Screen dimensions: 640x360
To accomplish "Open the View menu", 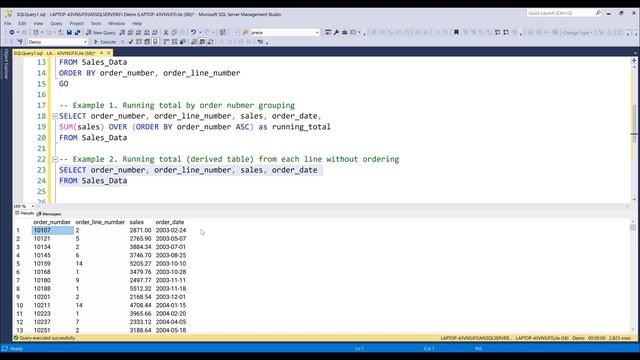I will pyautogui.click(x=38, y=23).
